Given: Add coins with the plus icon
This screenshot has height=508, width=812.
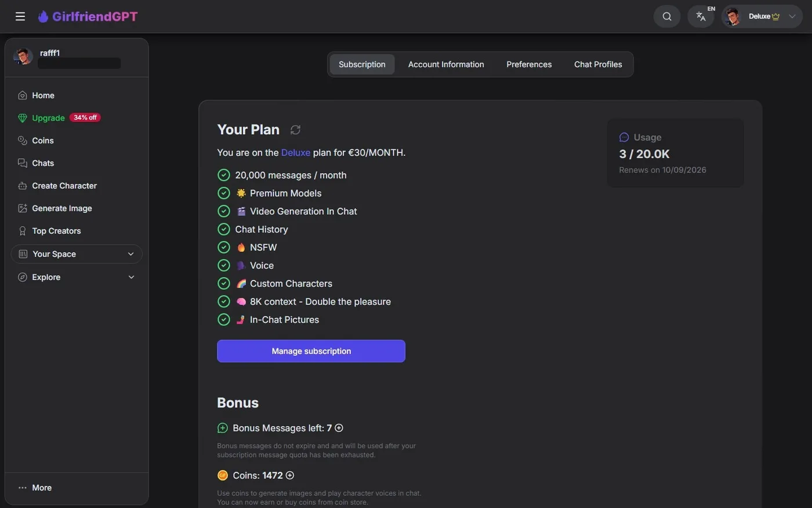Looking at the screenshot, I should tap(290, 475).
